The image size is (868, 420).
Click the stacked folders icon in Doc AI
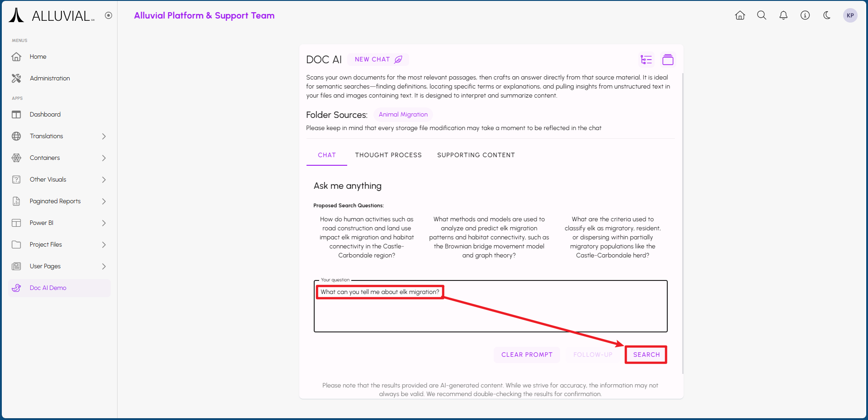point(668,60)
